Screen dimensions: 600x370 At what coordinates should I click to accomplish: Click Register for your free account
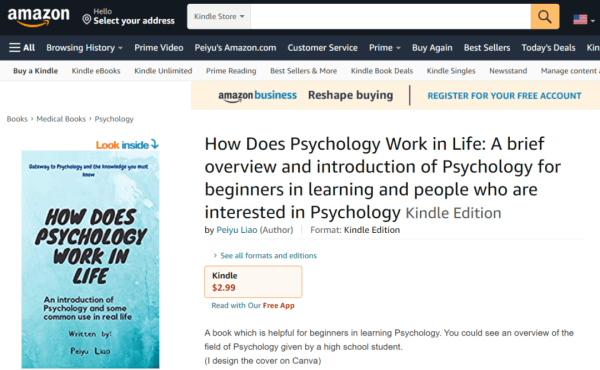point(504,96)
